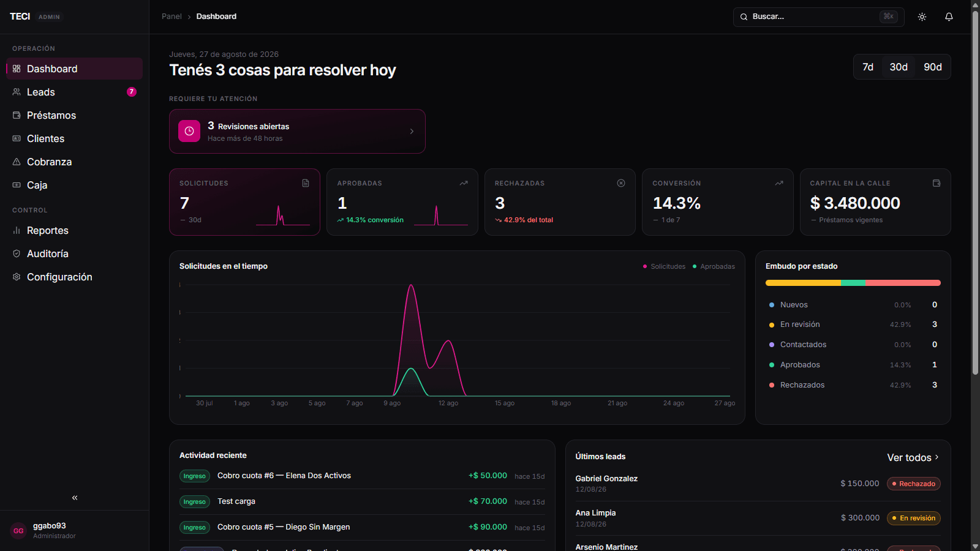Click the Dashboard sidebar icon
Image resolution: width=980 pixels, height=551 pixels.
(17, 69)
